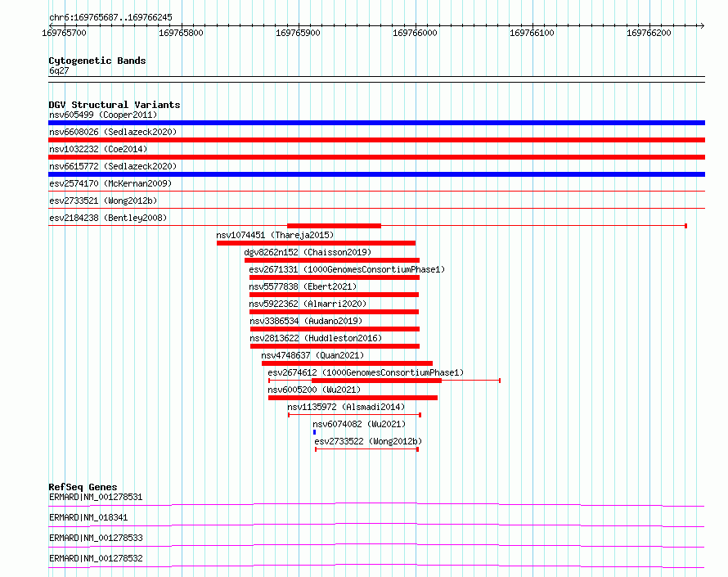Select the nsv6615772 (Sedlazeck2020) blue bar
728x577 pixels.
(376, 174)
